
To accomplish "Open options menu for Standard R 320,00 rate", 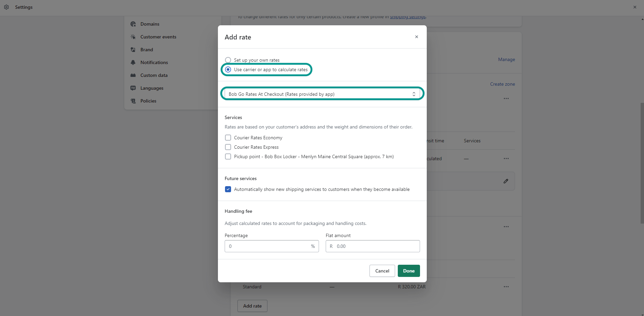I will (x=506, y=287).
